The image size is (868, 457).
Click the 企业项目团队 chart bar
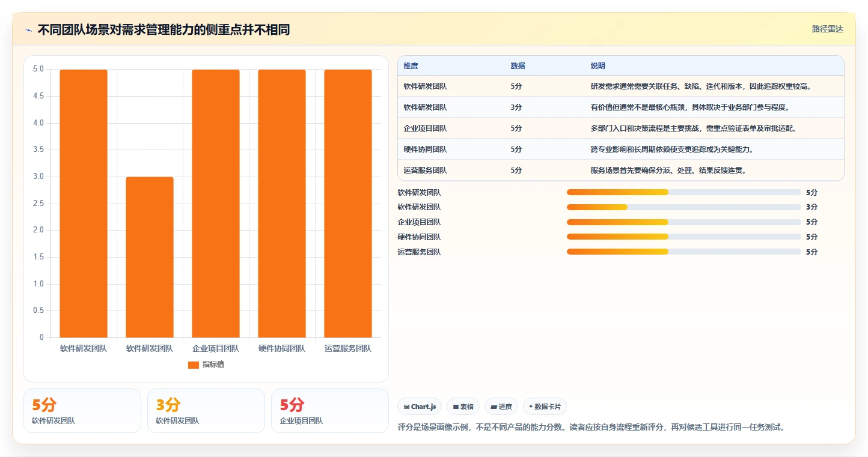(x=216, y=204)
